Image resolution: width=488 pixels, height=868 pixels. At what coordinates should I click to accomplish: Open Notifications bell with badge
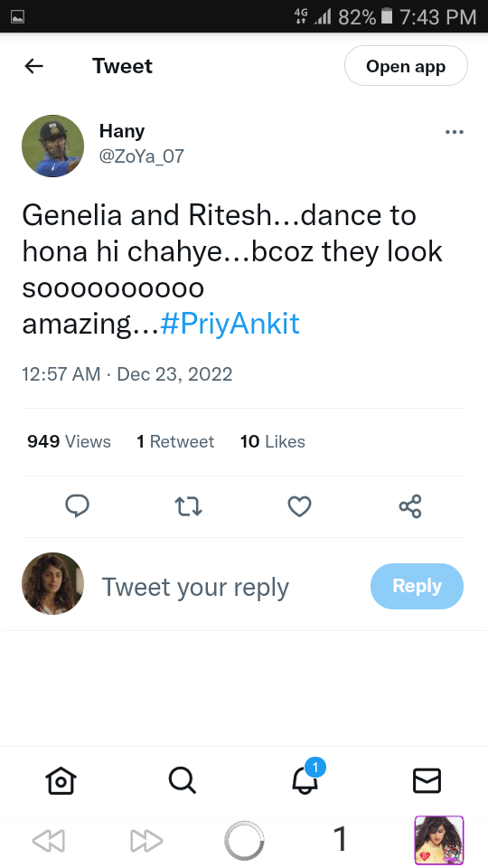pos(305,778)
